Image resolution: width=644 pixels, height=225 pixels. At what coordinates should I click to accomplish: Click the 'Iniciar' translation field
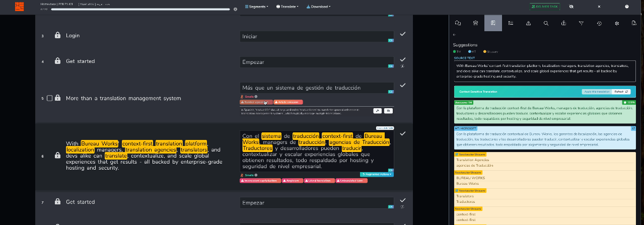pyautogui.click(x=317, y=36)
